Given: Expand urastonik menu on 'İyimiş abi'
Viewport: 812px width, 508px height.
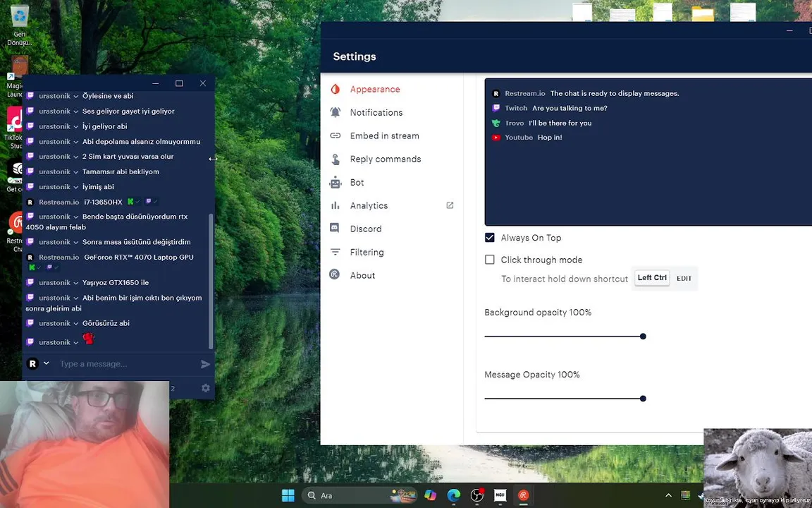Looking at the screenshot, I should (x=75, y=187).
